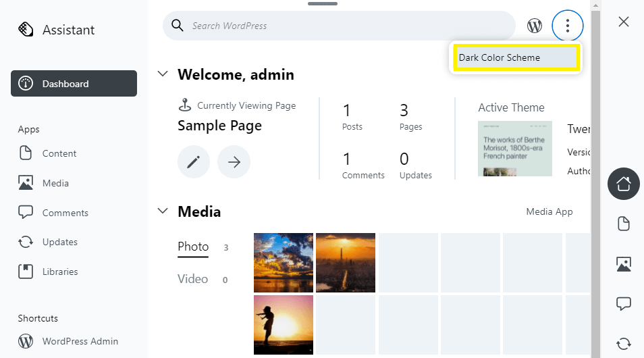Image resolution: width=644 pixels, height=358 pixels.
Task: Click the Sample Page title
Action: coord(220,126)
